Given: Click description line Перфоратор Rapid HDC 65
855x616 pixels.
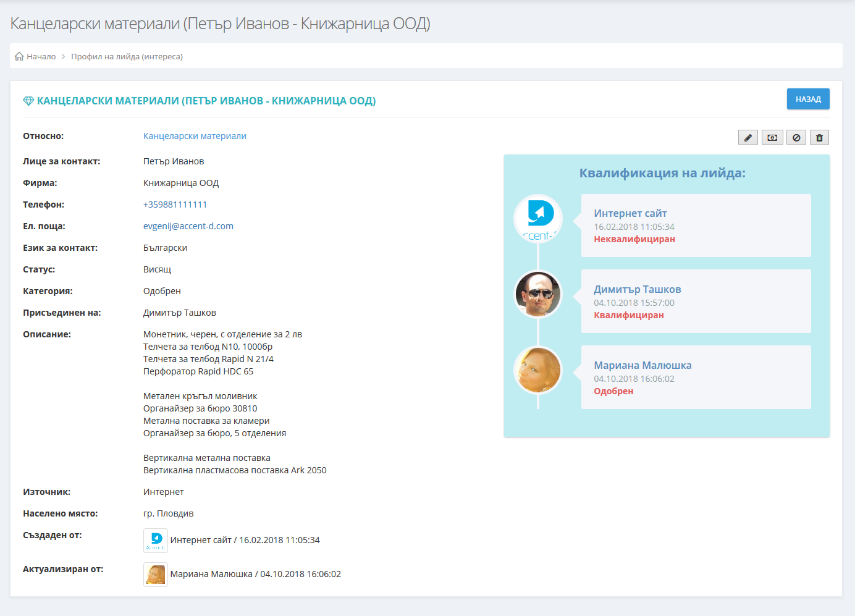Looking at the screenshot, I should click(x=198, y=371).
